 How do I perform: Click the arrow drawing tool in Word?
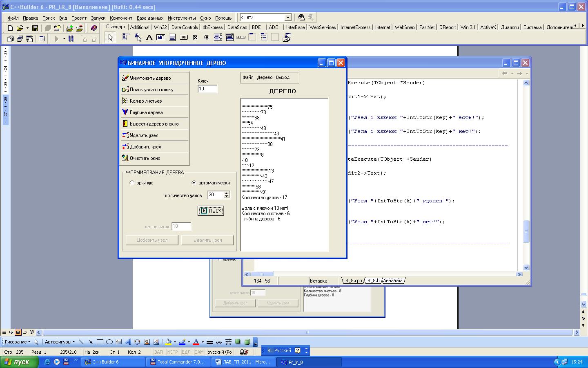click(90, 342)
